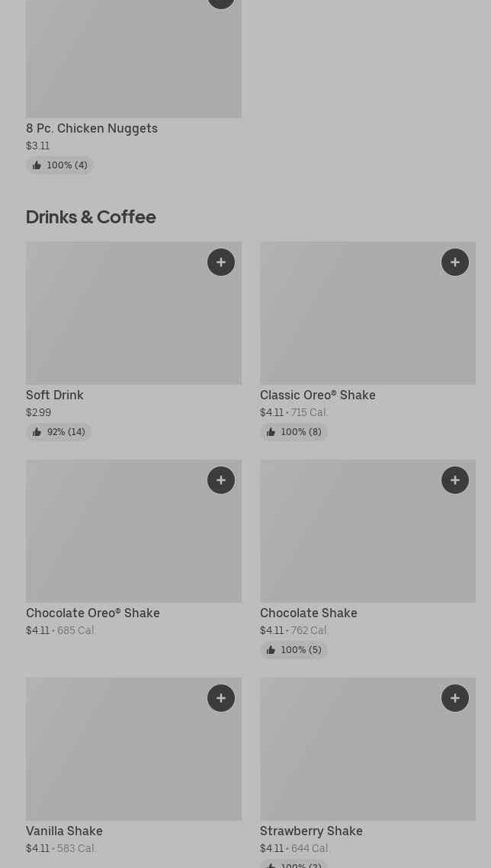Viewport: 491px width, 868px height.
Task: Add Strawberry Shake via plus icon
Action: tap(455, 698)
